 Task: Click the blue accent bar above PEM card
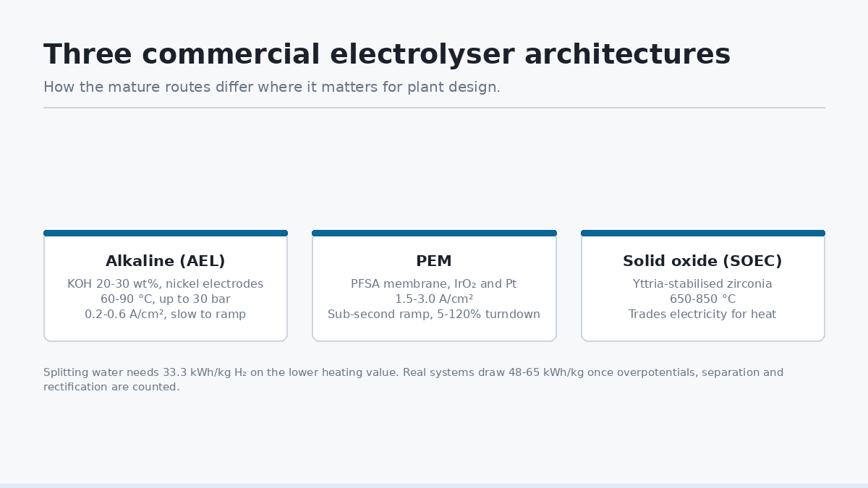[434, 233]
